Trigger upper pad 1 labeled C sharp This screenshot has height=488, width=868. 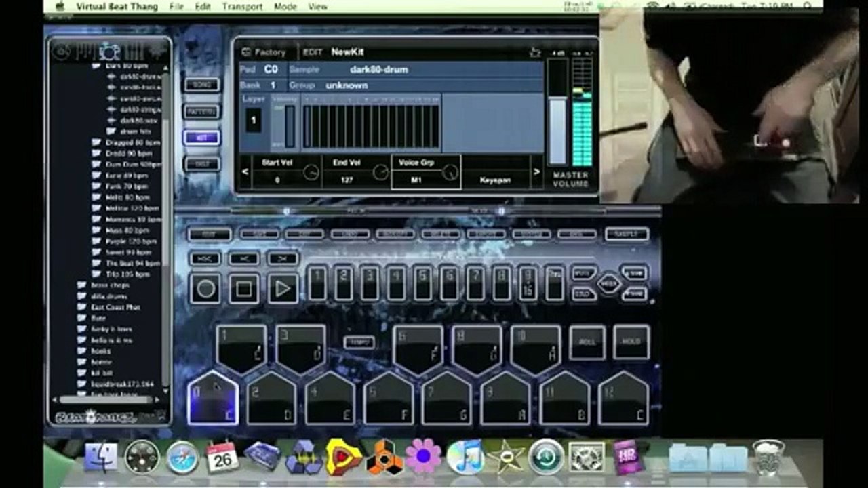(x=241, y=349)
